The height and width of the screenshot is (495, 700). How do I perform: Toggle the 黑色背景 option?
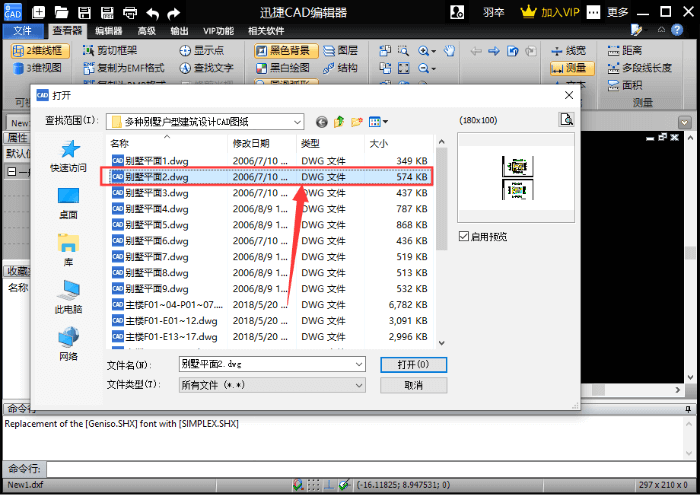tap(286, 50)
